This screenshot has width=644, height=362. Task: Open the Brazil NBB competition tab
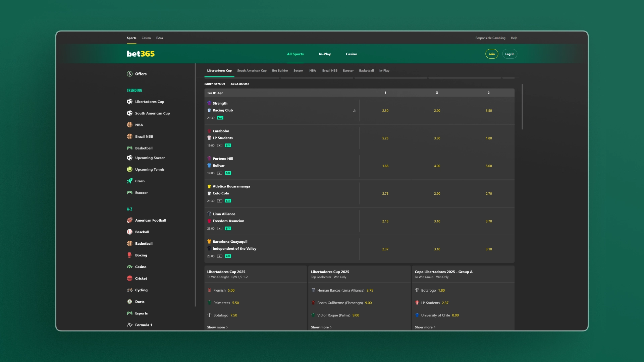click(x=330, y=70)
